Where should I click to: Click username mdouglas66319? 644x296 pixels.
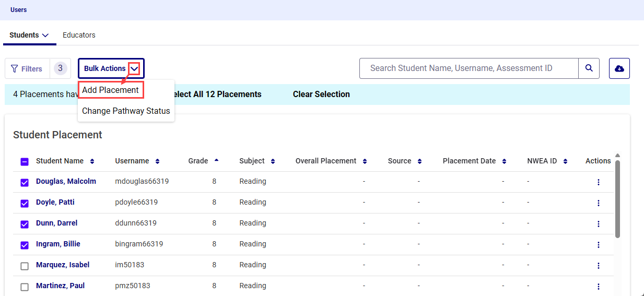click(142, 181)
